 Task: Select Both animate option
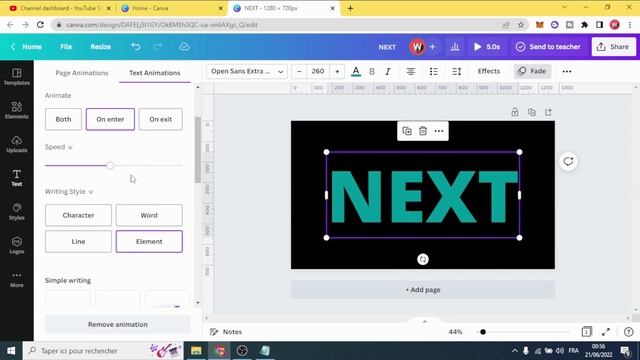[x=63, y=119]
